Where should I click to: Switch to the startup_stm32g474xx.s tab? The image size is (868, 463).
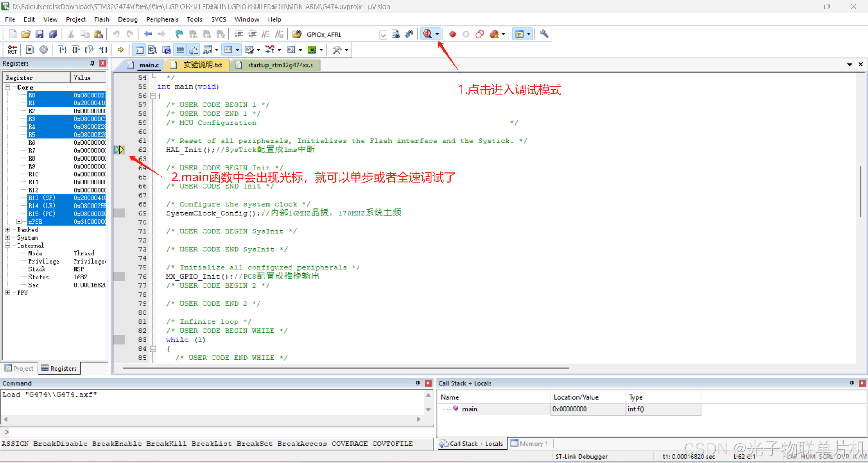280,65
